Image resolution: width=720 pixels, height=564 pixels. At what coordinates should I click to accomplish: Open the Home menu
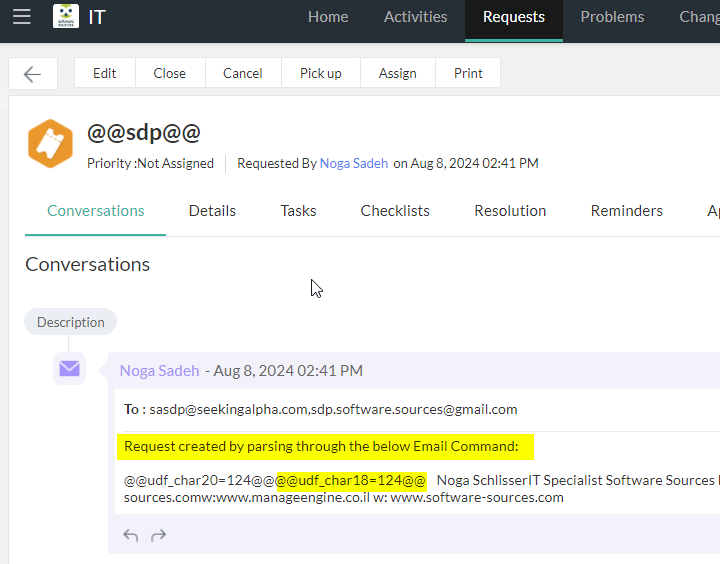tap(328, 17)
